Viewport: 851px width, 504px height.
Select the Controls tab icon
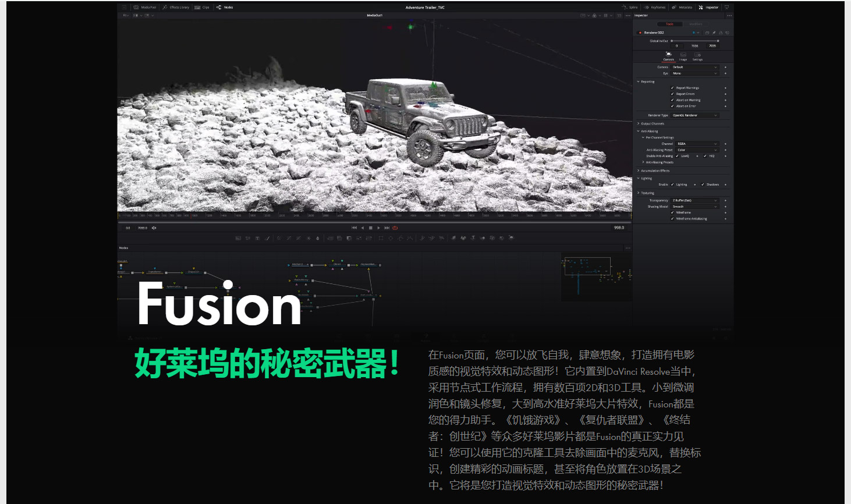pyautogui.click(x=668, y=56)
